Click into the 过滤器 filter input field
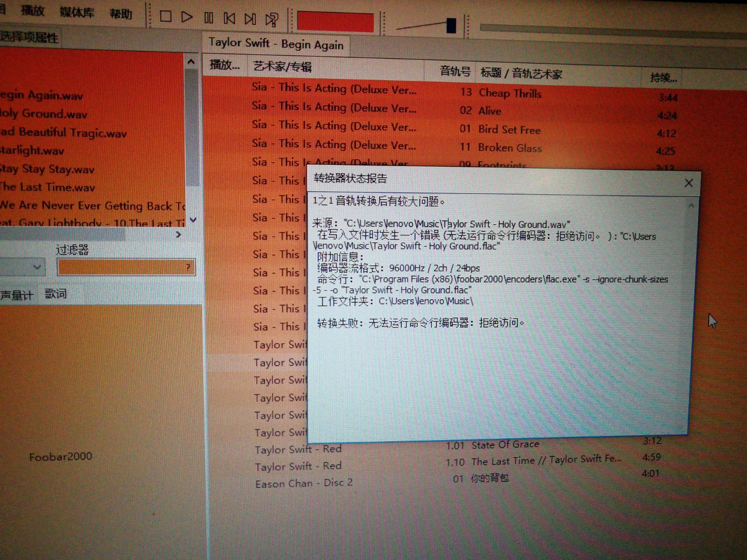This screenshot has width=747, height=560. pyautogui.click(x=126, y=268)
